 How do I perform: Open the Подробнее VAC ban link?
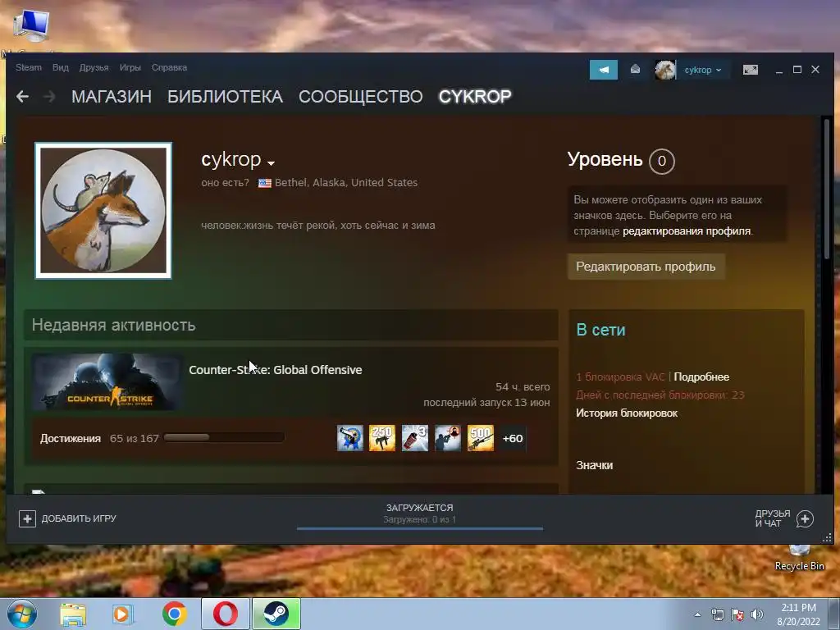click(701, 377)
